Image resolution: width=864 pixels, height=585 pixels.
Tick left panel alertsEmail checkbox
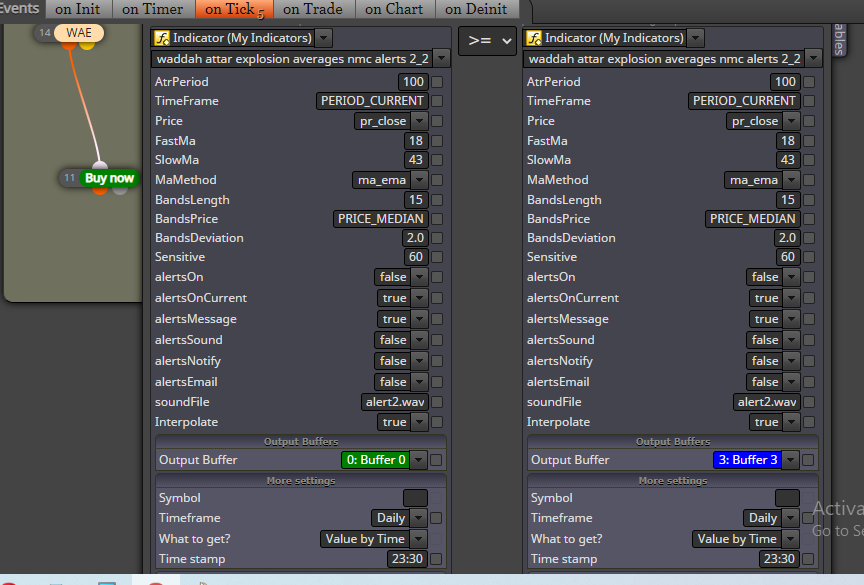click(438, 382)
